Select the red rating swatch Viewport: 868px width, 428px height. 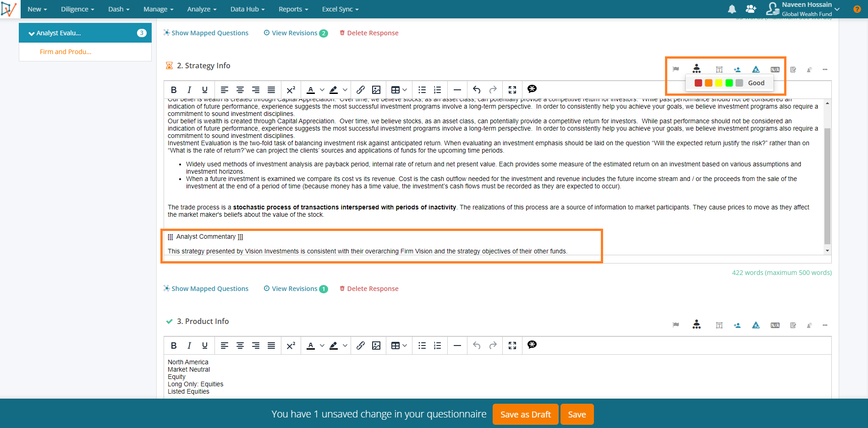coord(698,83)
